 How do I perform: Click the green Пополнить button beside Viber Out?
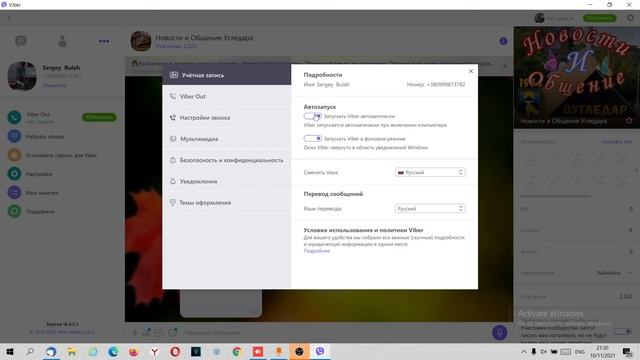99,117
